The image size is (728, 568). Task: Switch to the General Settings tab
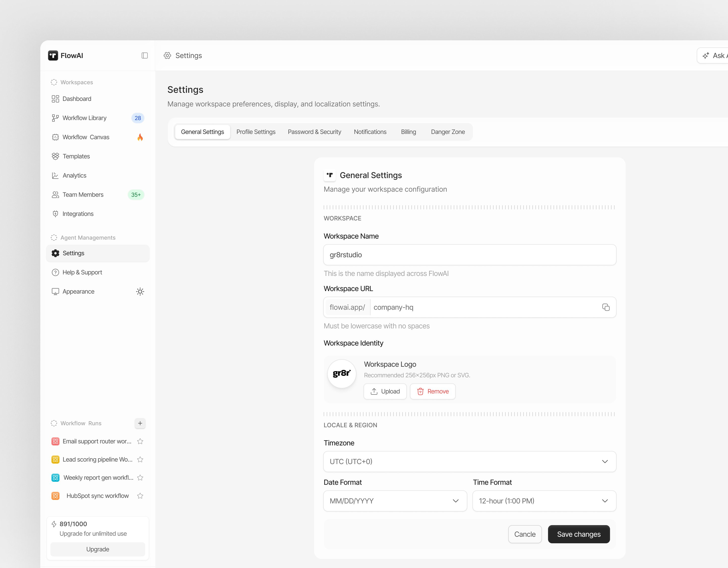(202, 132)
